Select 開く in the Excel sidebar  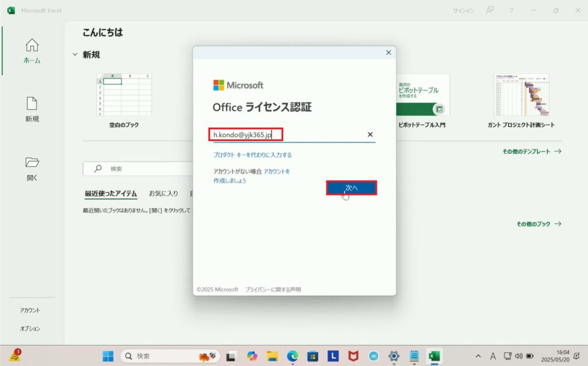click(32, 169)
